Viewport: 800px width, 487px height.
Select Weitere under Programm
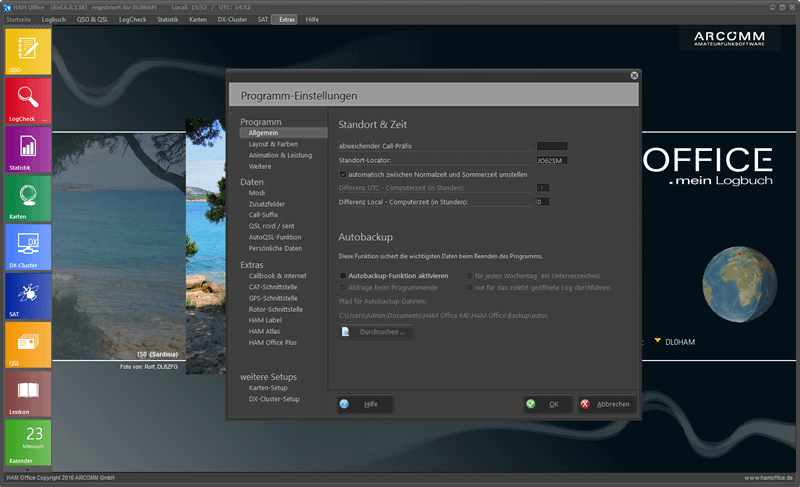(260, 166)
